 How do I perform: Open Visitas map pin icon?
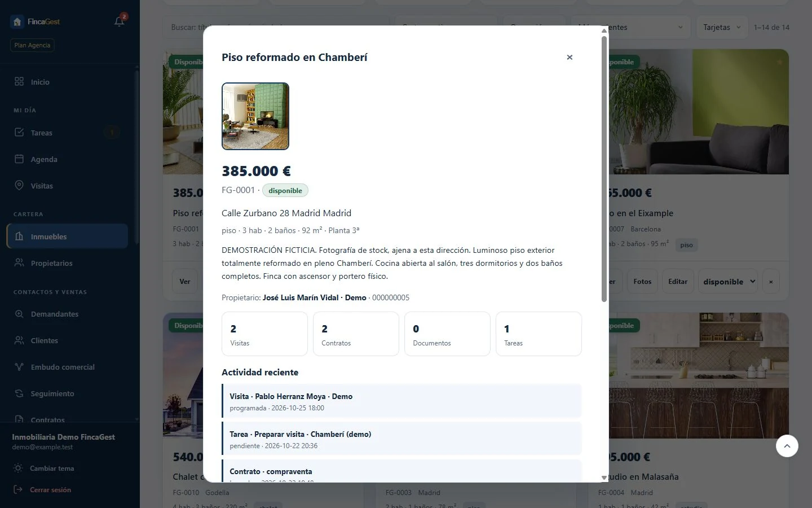(x=19, y=186)
